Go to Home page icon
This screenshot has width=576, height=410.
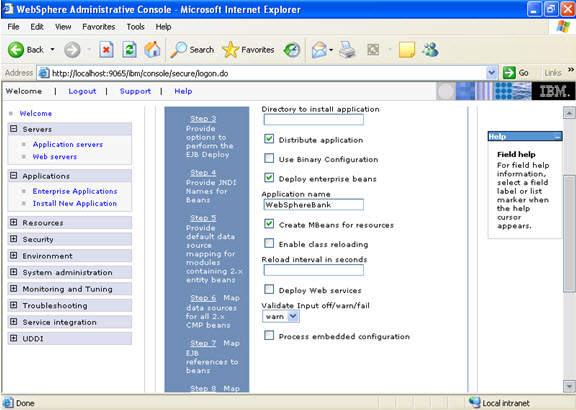[152, 50]
